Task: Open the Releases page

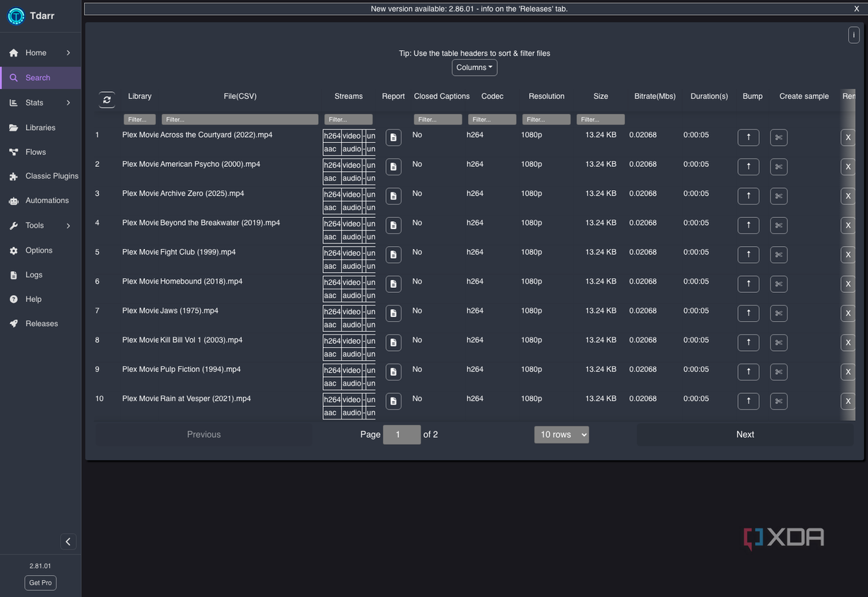Action: coord(40,324)
